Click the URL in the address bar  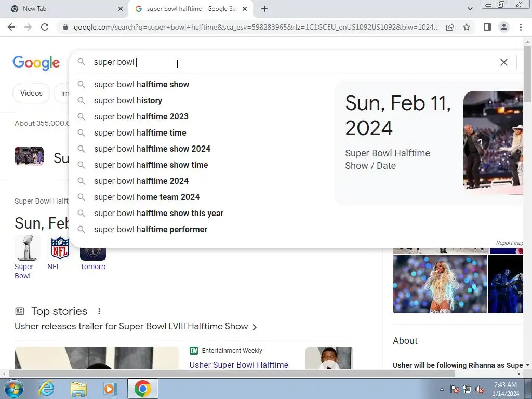click(x=256, y=27)
